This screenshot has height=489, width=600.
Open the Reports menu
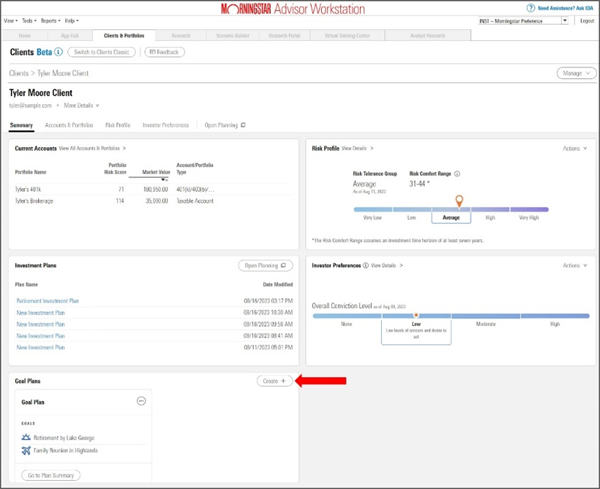coord(51,21)
